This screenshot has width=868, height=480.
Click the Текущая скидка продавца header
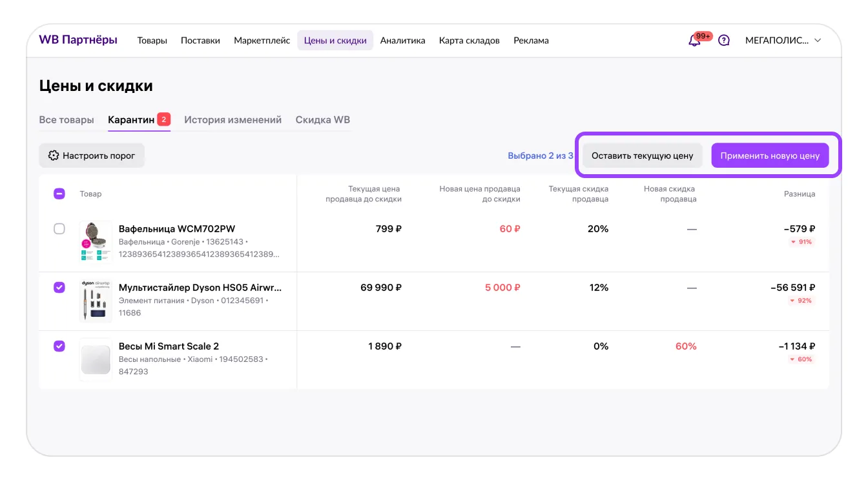(579, 194)
